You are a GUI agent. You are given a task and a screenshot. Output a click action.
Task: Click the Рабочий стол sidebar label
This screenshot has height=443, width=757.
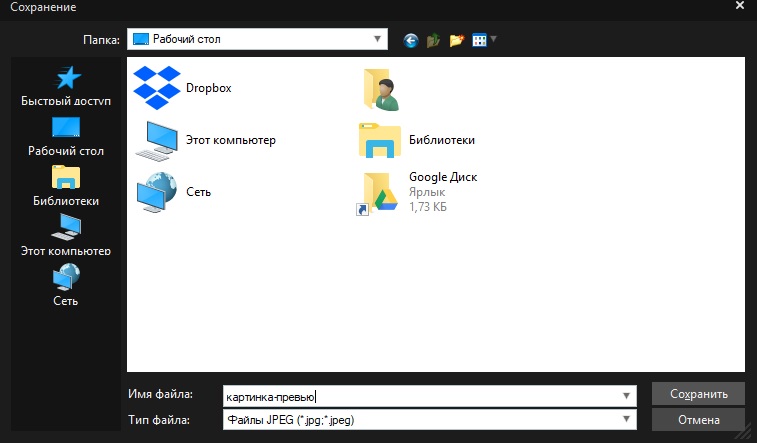coord(66,151)
